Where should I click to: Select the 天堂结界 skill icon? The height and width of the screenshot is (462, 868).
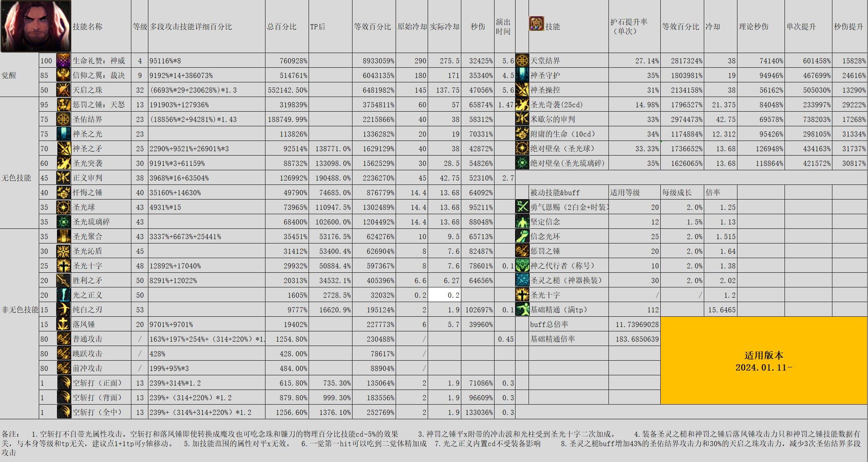[x=521, y=61]
